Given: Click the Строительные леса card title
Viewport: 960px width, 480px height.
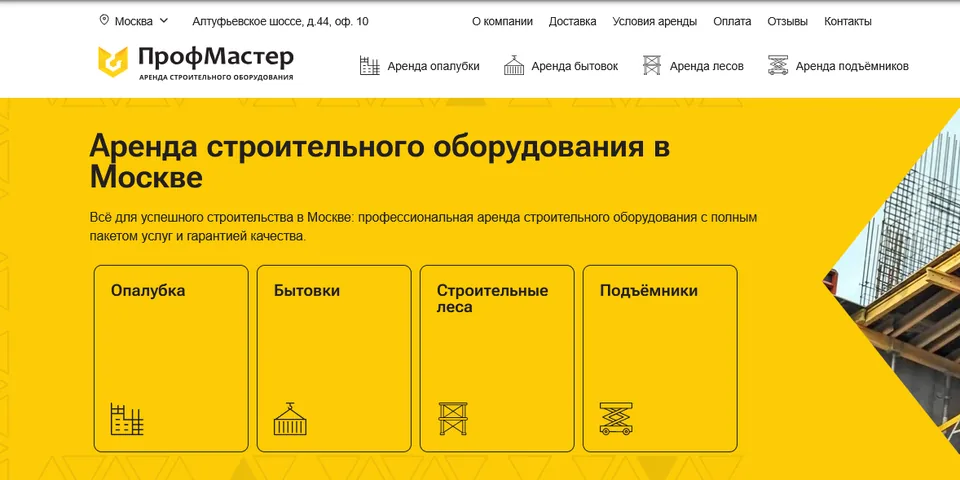Looking at the screenshot, I should point(492,298).
